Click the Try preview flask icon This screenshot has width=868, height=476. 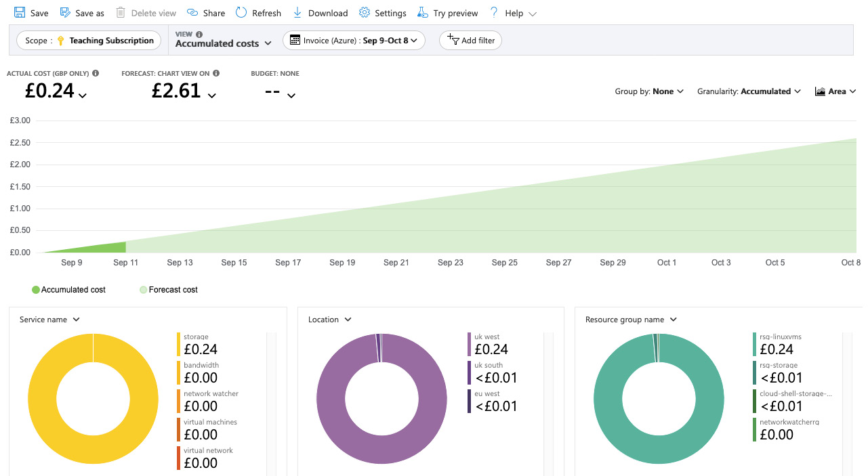tap(423, 13)
